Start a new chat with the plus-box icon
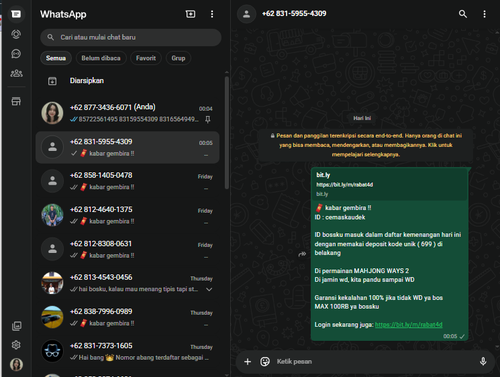 [190, 14]
